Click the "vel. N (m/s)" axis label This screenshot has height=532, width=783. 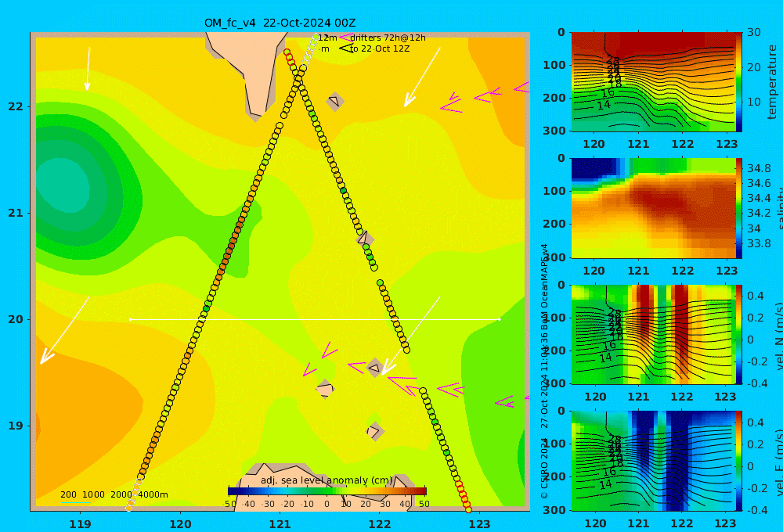tap(779, 336)
